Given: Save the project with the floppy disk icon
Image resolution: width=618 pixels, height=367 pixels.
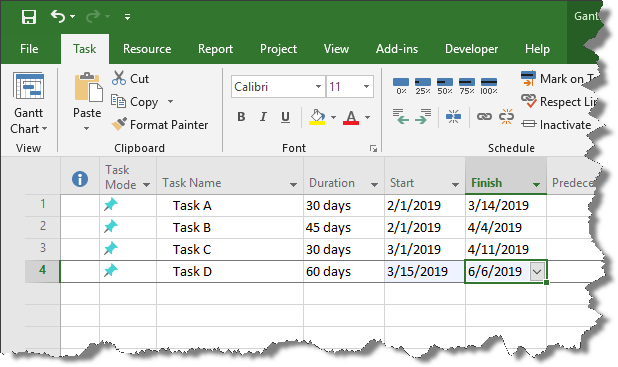Looking at the screenshot, I should (29, 17).
